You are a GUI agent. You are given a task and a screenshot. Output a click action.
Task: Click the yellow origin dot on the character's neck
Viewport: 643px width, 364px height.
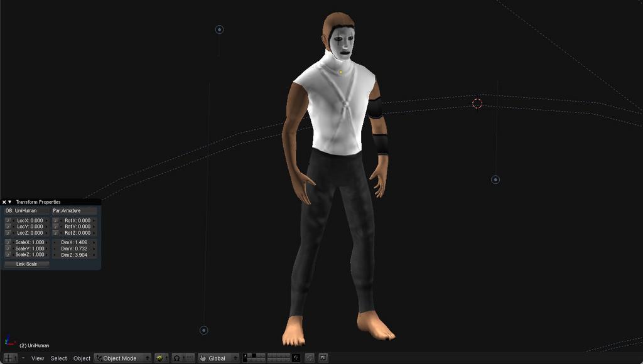[x=341, y=73]
